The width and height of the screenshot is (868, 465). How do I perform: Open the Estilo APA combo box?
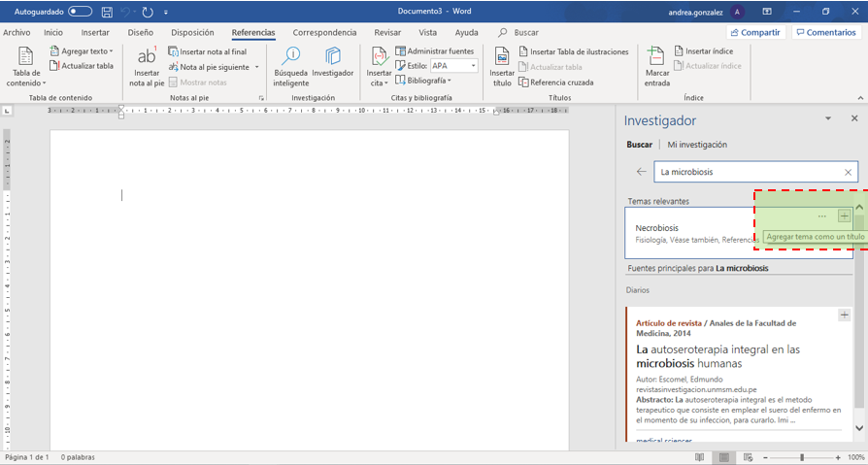pyautogui.click(x=453, y=66)
